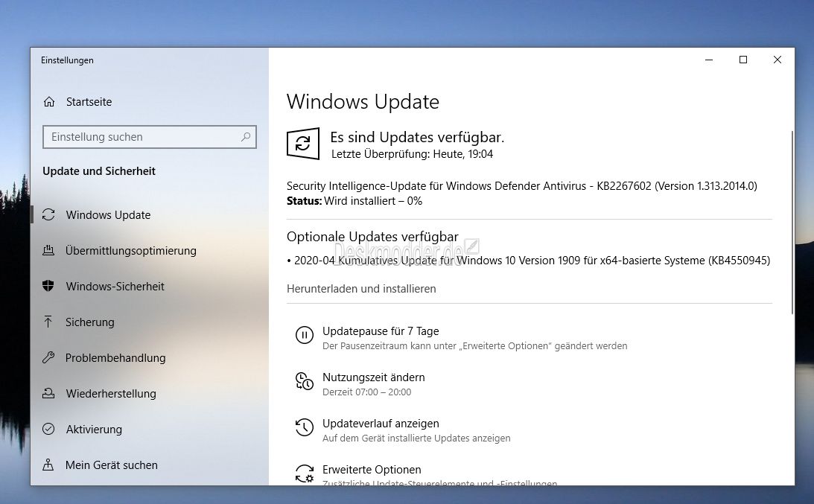814x504 pixels.
Task: Click Letzte Überprüfung: Heute, 19:04 text
Action: tap(412, 154)
